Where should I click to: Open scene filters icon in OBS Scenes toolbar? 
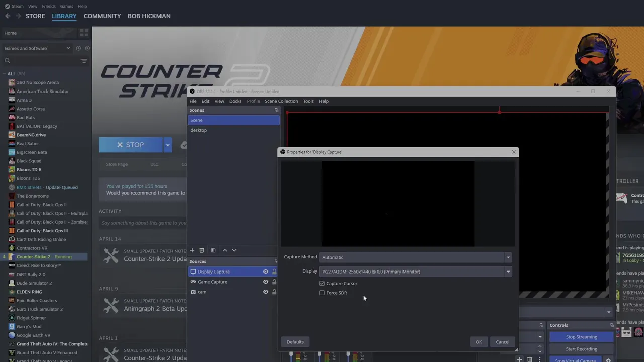tap(213, 250)
